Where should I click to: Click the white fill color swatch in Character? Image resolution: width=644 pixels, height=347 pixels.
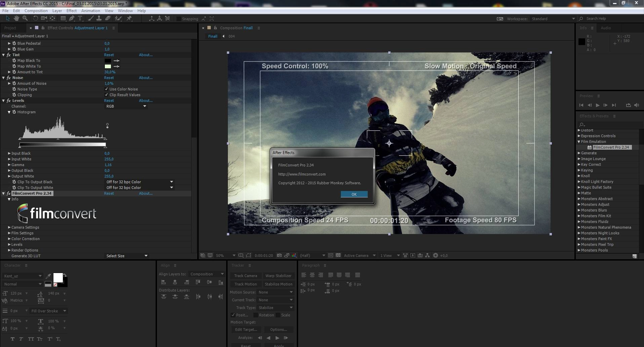point(58,278)
